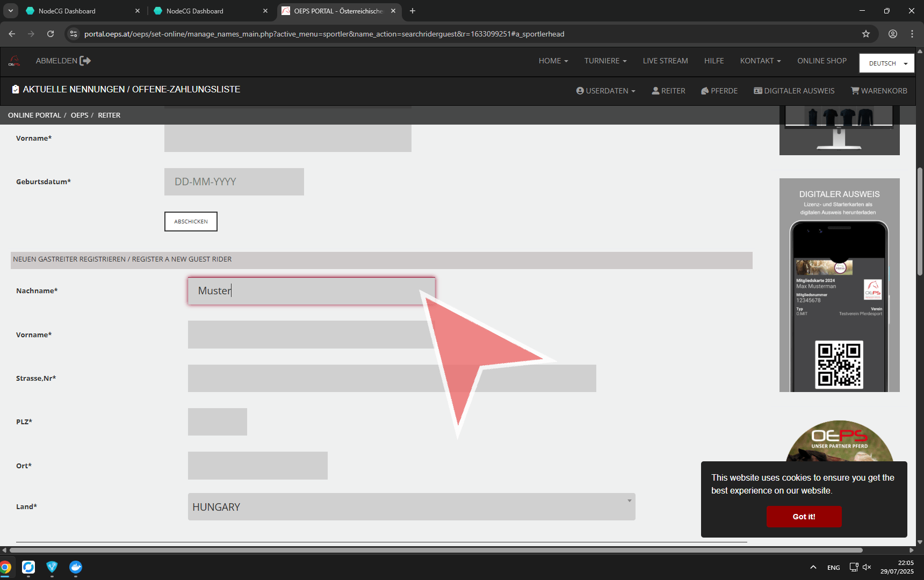The image size is (924, 580).
Task: Click the Geburtsdatum date field
Action: pyautogui.click(x=234, y=182)
